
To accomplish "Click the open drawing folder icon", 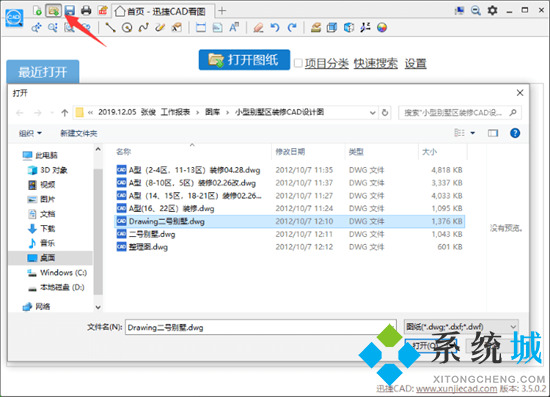I will pyautogui.click(x=53, y=11).
